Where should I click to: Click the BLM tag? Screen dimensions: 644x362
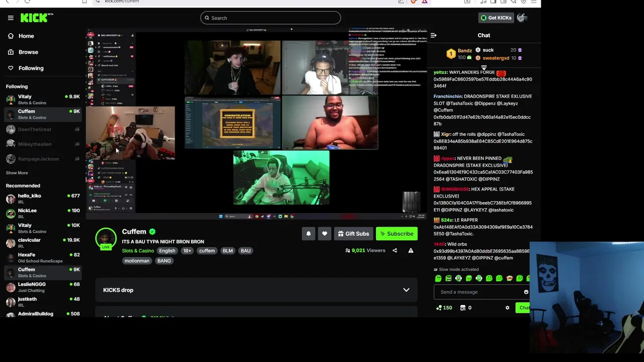pyautogui.click(x=228, y=251)
